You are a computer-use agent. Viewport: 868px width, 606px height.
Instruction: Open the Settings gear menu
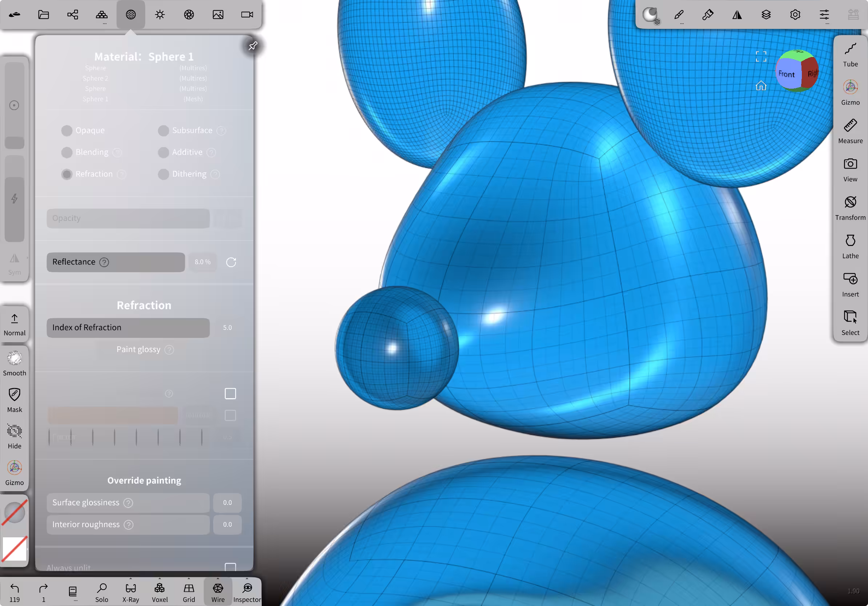(x=795, y=15)
